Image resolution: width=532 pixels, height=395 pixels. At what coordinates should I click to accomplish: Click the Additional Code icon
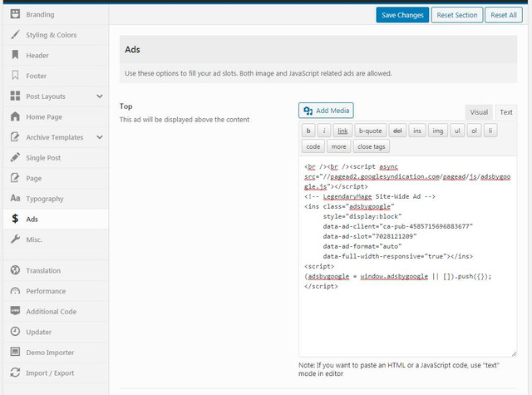coord(15,311)
